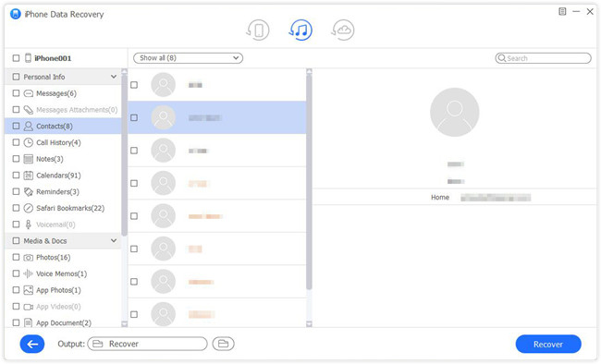The width and height of the screenshot is (601, 364).
Task: Check the Photos(16) checkbox
Action: coord(16,257)
